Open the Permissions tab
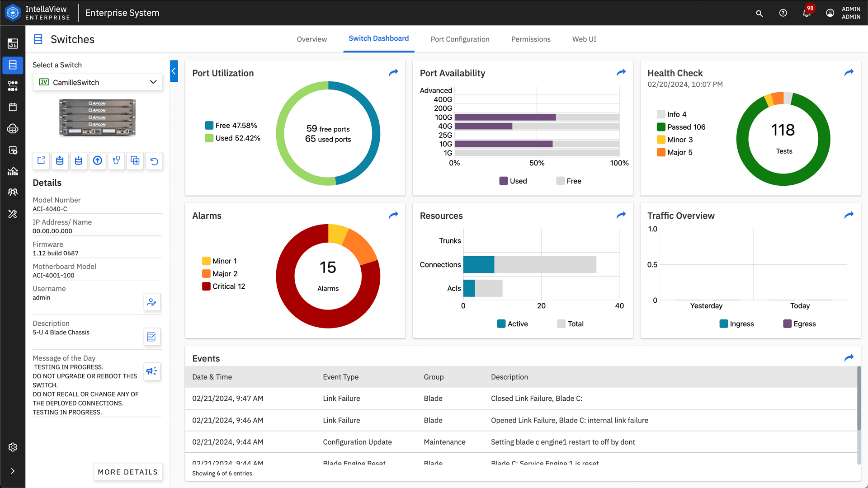868x488 pixels. 531,39
